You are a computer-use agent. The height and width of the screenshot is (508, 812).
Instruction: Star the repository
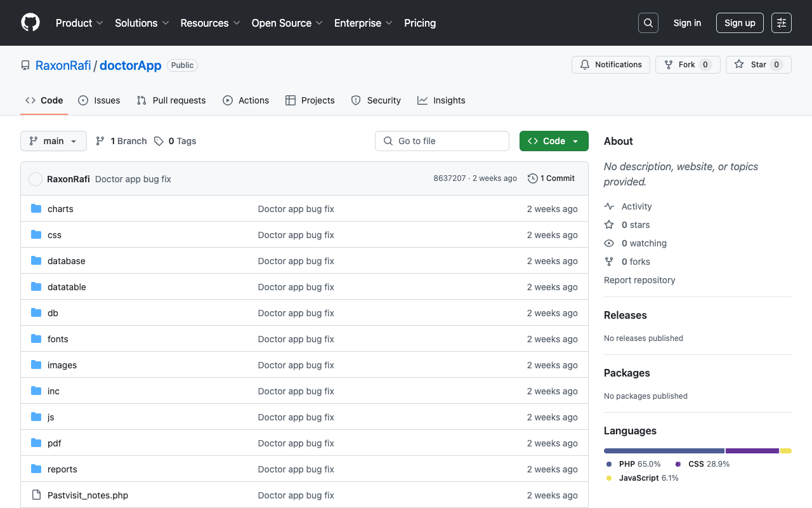(759, 65)
